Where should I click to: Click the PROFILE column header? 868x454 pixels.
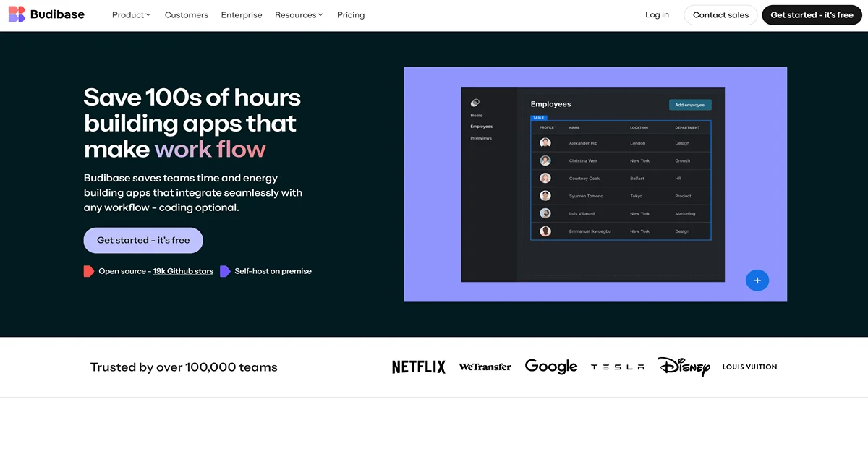tap(547, 128)
